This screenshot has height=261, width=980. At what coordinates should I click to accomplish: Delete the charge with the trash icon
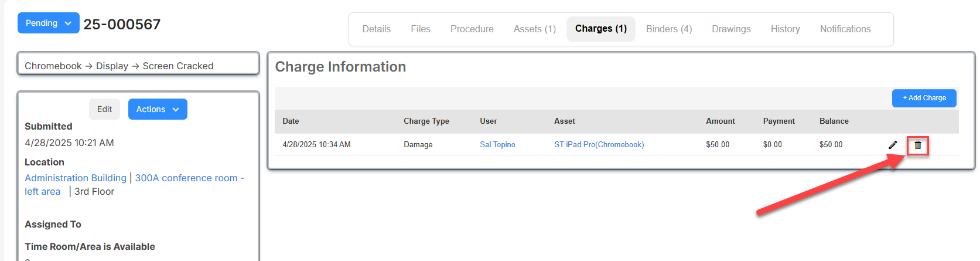[918, 145]
